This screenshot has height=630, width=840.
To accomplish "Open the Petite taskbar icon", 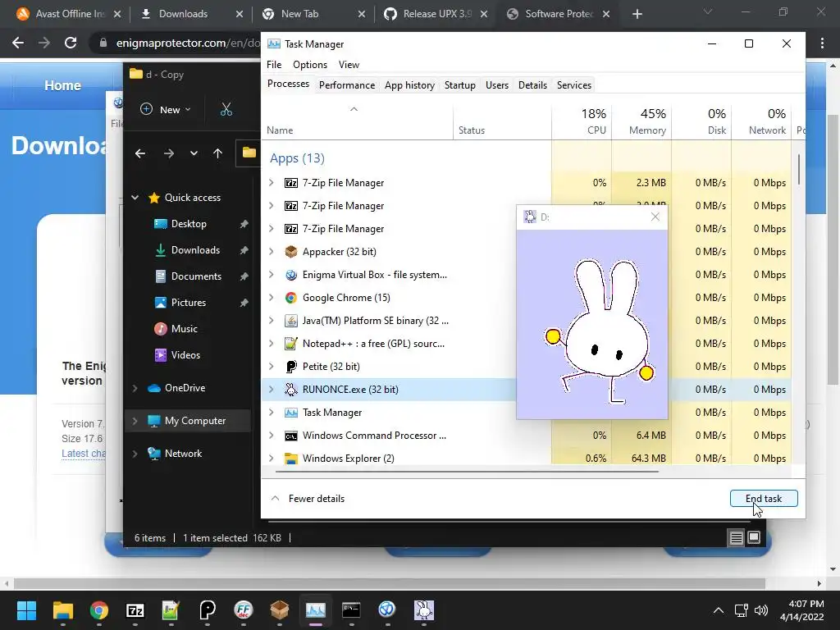I will point(208,610).
